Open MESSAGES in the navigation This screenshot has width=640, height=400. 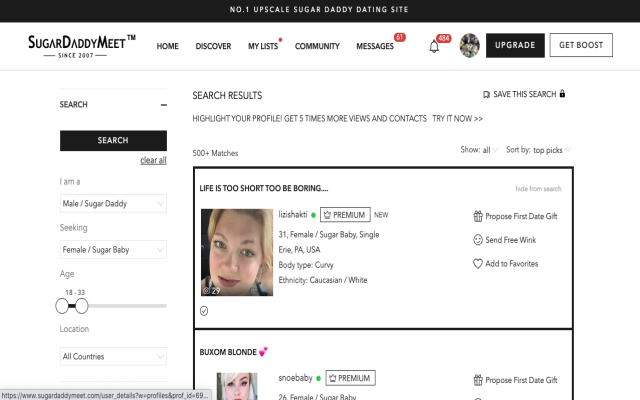click(x=375, y=46)
